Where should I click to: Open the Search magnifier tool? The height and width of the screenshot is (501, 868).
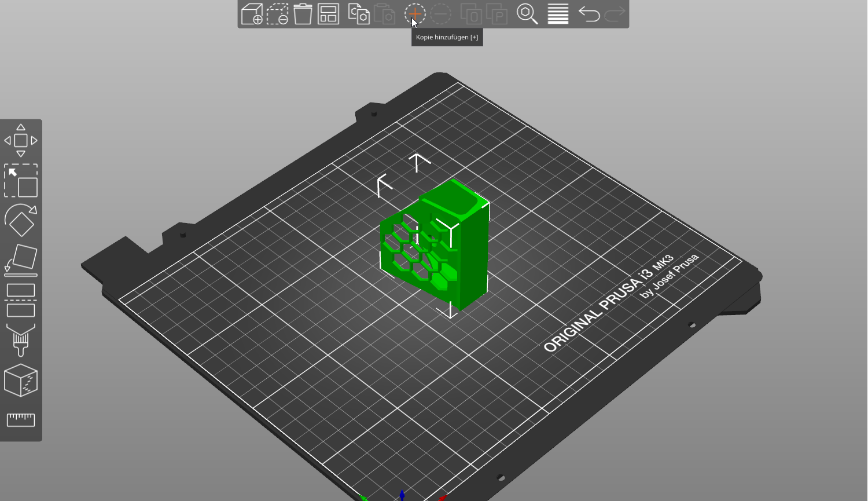coord(527,14)
